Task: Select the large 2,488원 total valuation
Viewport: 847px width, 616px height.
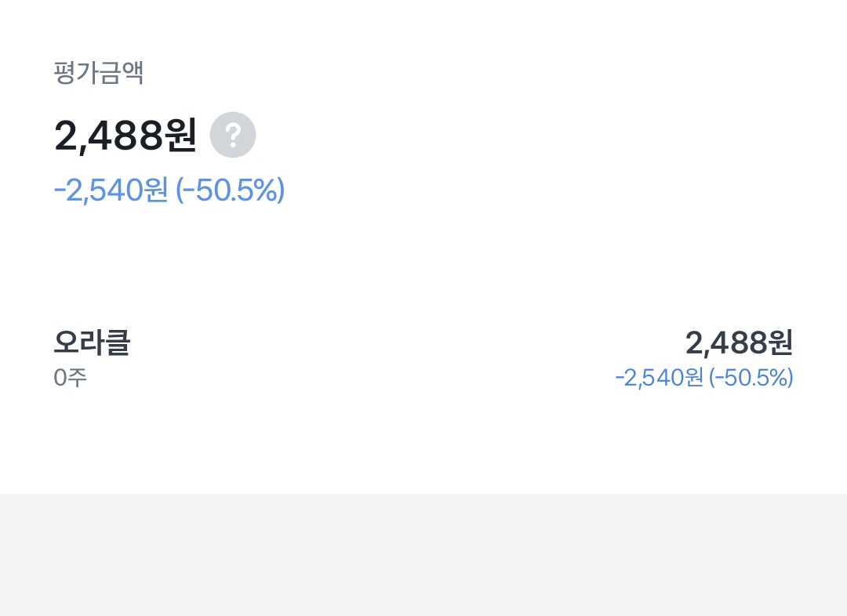Action: [125, 136]
